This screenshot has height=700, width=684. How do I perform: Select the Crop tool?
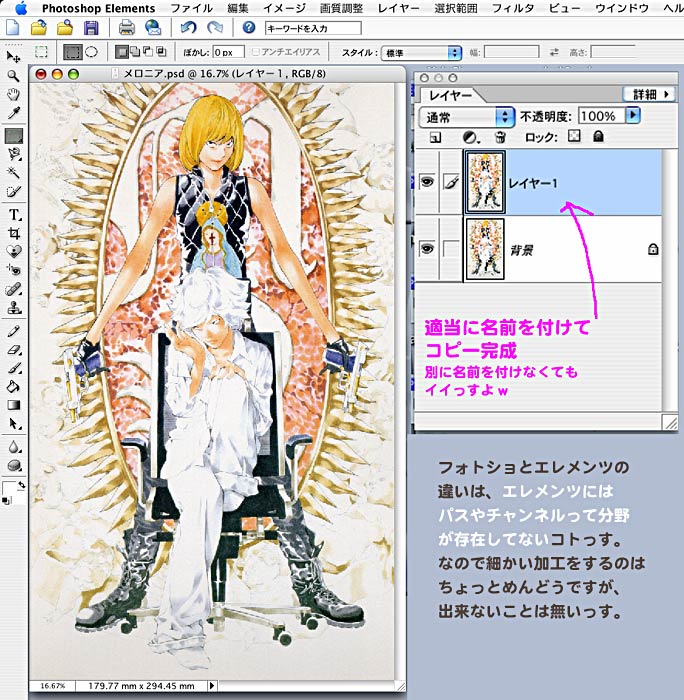[x=13, y=233]
